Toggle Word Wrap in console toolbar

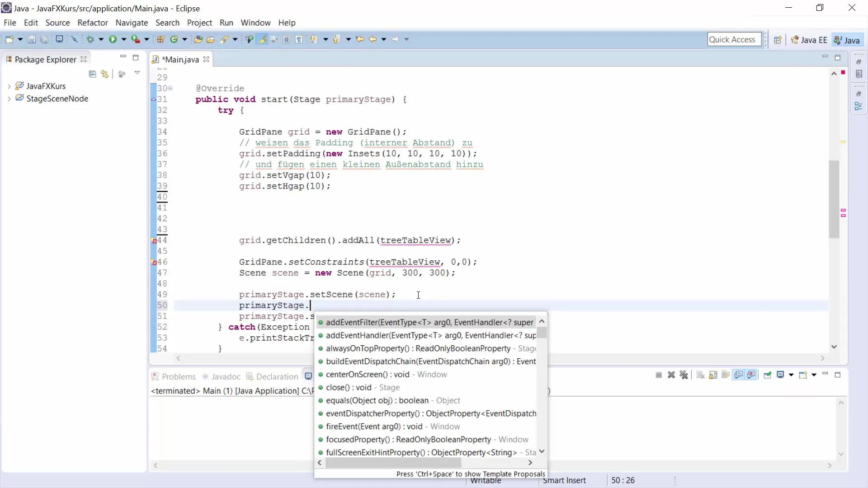(726, 375)
